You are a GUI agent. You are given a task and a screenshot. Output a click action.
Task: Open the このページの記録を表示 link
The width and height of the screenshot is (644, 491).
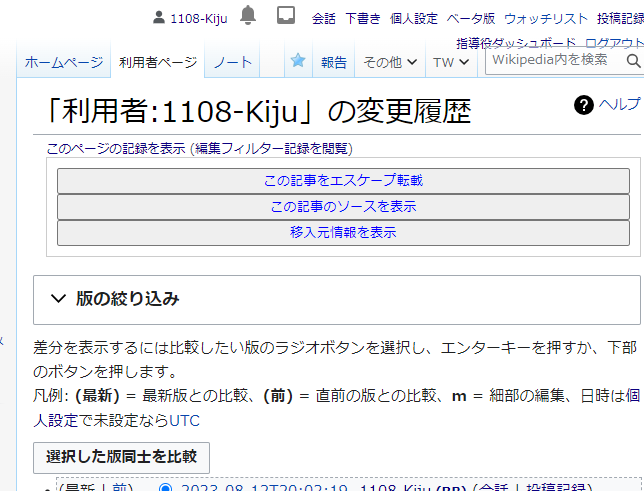pos(116,149)
